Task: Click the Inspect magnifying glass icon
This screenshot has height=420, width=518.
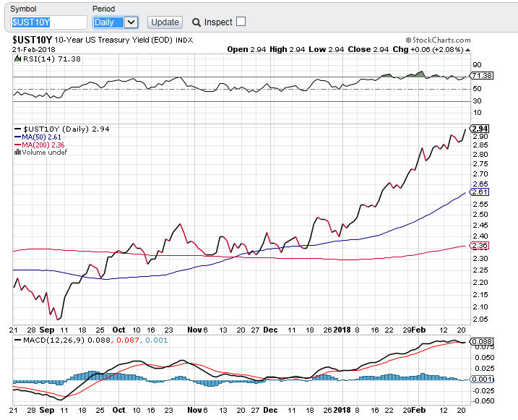Action: click(x=194, y=22)
